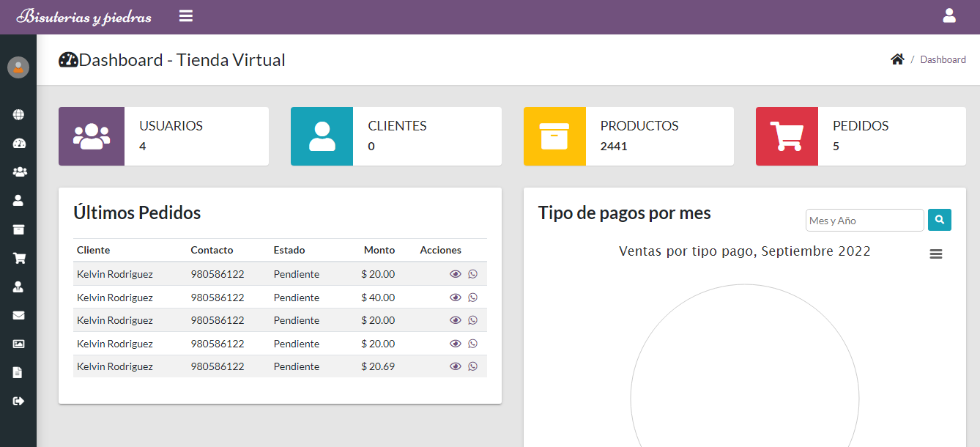The height and width of the screenshot is (447, 980).
Task: Open the archive box icon in sidebar
Action: tap(18, 229)
